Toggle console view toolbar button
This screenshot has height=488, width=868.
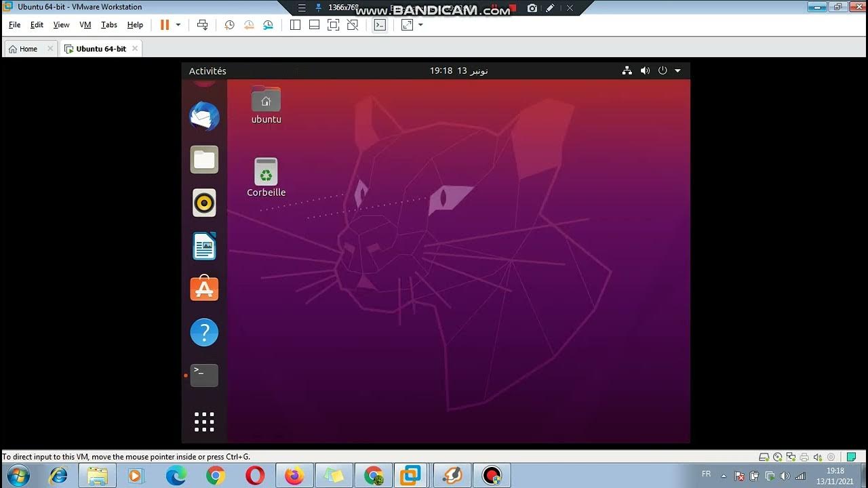[380, 25]
